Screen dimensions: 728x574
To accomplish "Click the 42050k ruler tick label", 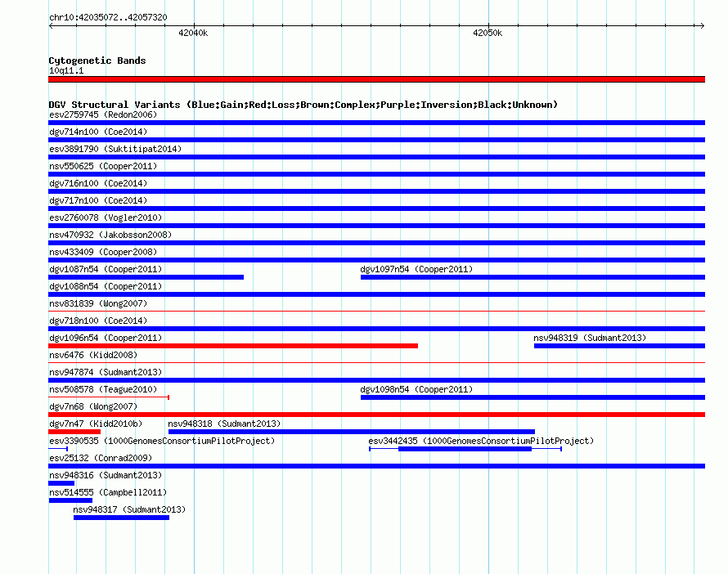I will (x=488, y=33).
